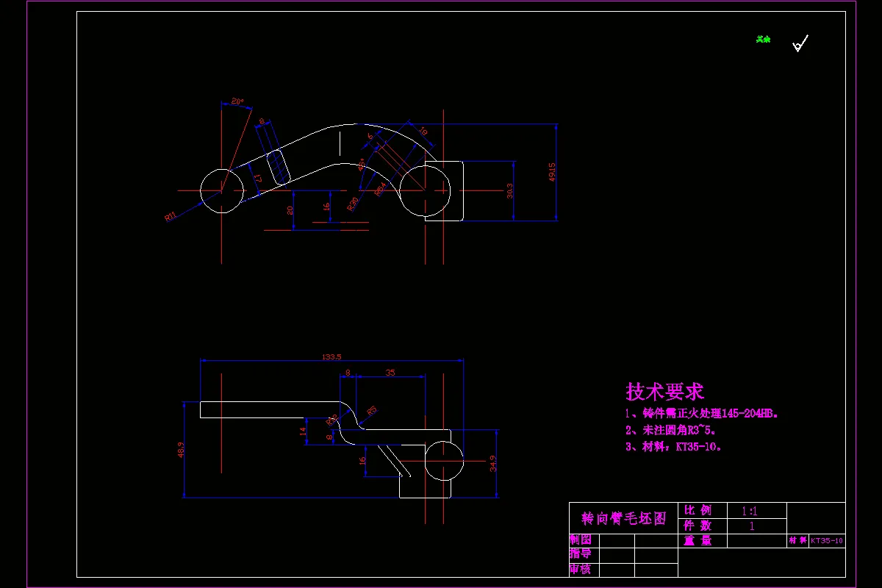Click the quantity value 1 beside 件数
Viewport: 882px width, 588px height.
coord(752,526)
